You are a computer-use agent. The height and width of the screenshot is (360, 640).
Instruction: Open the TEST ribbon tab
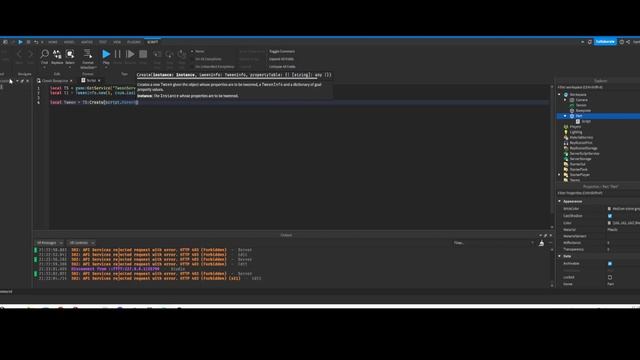(x=103, y=42)
